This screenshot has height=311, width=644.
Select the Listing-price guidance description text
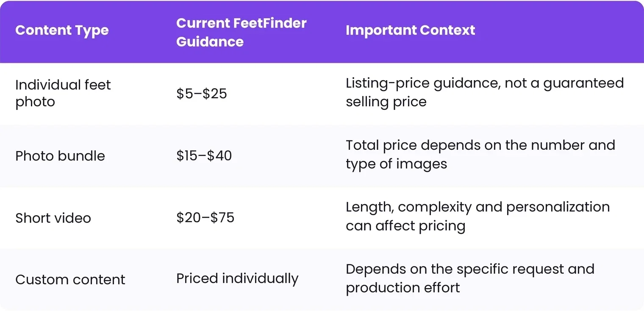click(x=485, y=92)
